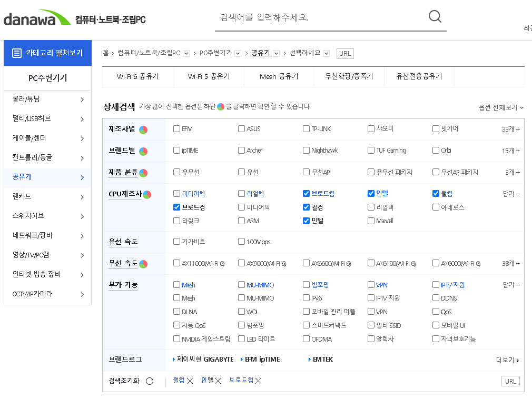Click the arrow beside CCTV/IP카메라 in sidebar

point(83,295)
